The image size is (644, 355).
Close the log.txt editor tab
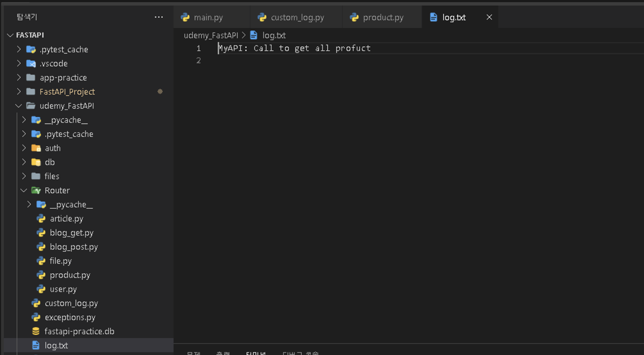[x=489, y=17]
